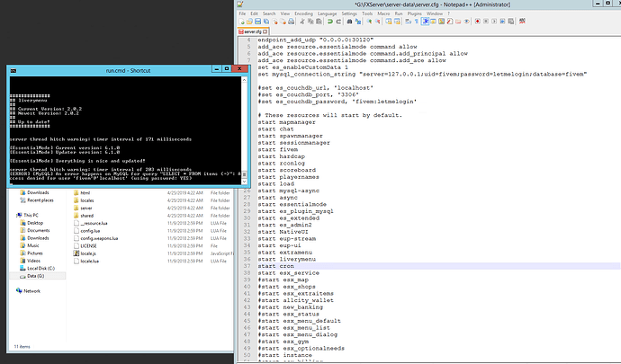Click the Paste toolbar icon

click(x=318, y=22)
